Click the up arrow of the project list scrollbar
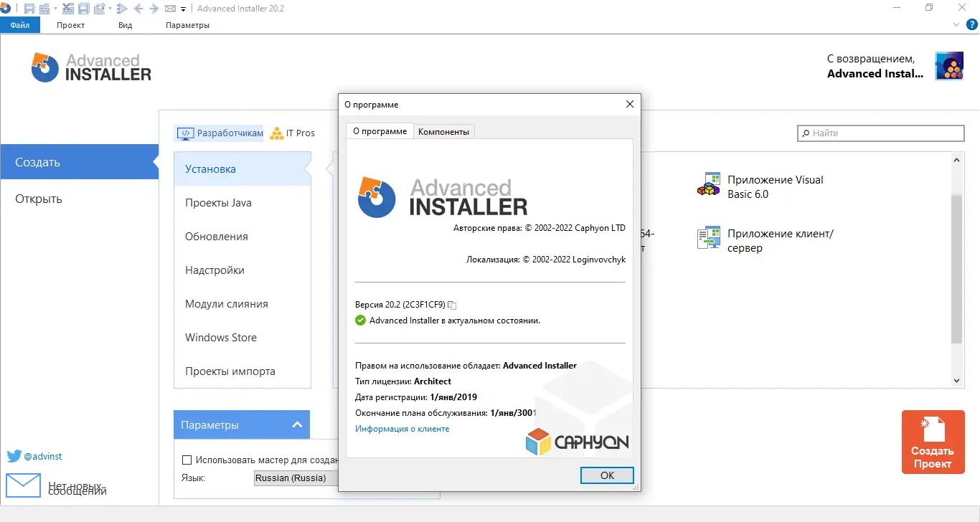 (956, 160)
